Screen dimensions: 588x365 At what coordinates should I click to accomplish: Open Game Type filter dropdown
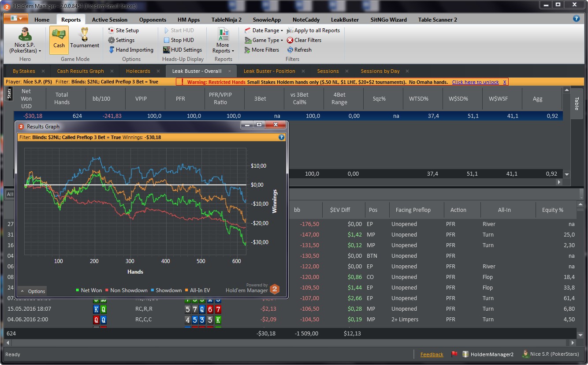tap(264, 40)
